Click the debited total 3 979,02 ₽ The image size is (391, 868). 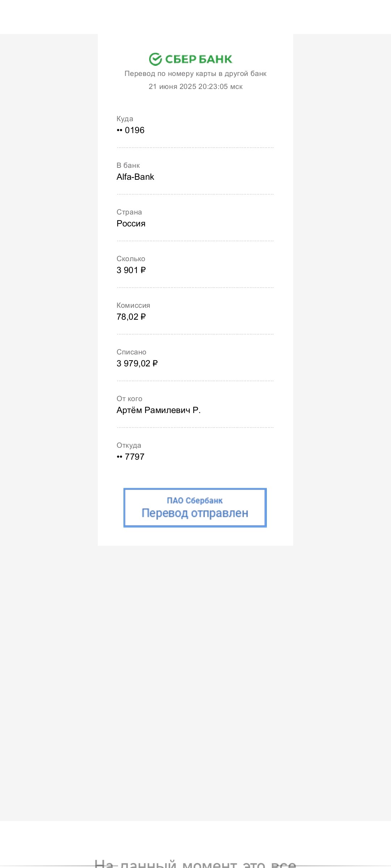coord(137,363)
